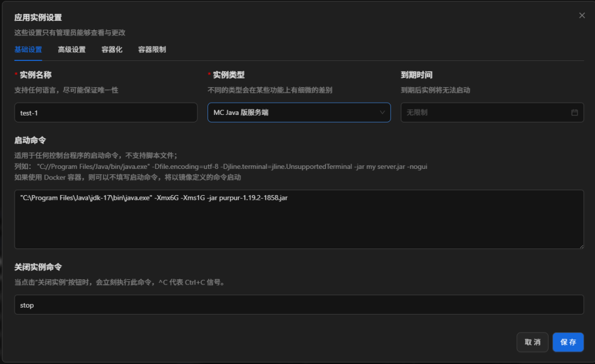Image resolution: width=595 pixels, height=364 pixels.
Task: Click inside the 启动命令 java command textarea
Action: (x=299, y=219)
